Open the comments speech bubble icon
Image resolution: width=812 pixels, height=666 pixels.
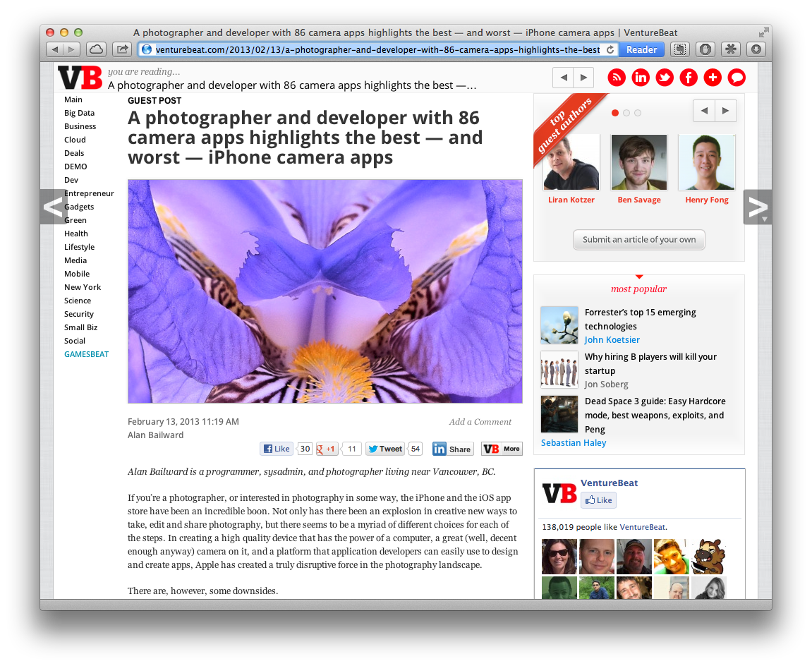[737, 78]
